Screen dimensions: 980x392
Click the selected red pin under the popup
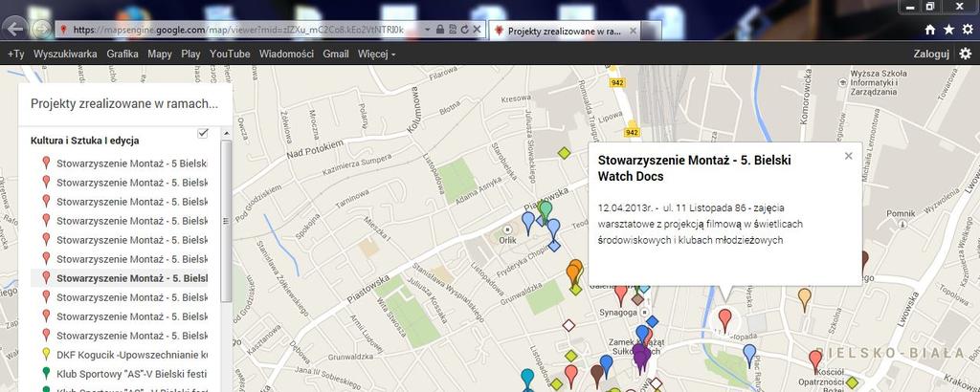724,320
